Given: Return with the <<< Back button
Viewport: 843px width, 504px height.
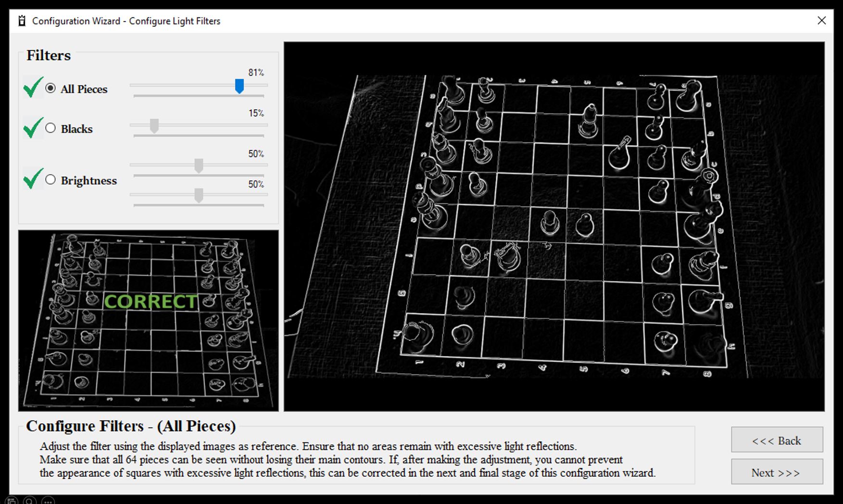Looking at the screenshot, I should click(x=777, y=440).
